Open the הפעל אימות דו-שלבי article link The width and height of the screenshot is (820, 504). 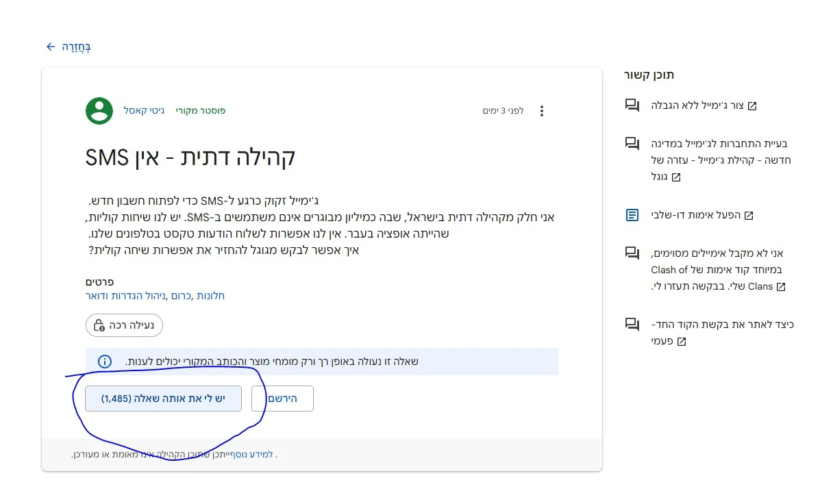tap(701, 215)
